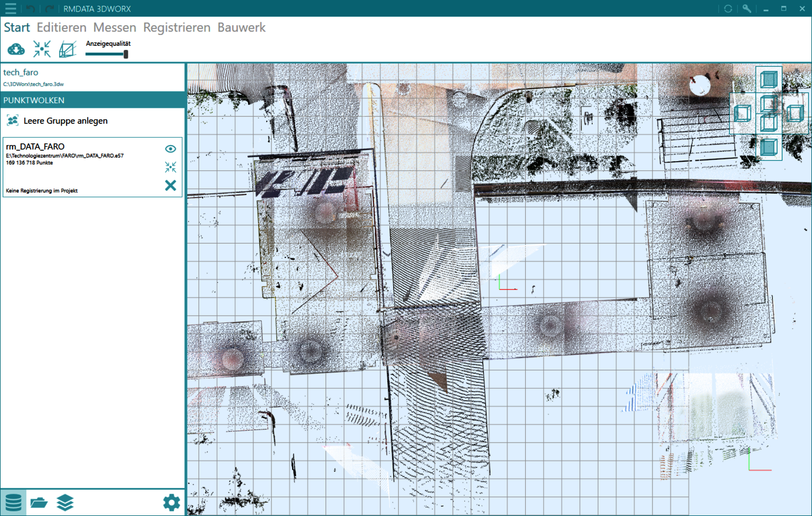Open settings with the gear icon
Screen dimensions: 812x516
pos(171,503)
